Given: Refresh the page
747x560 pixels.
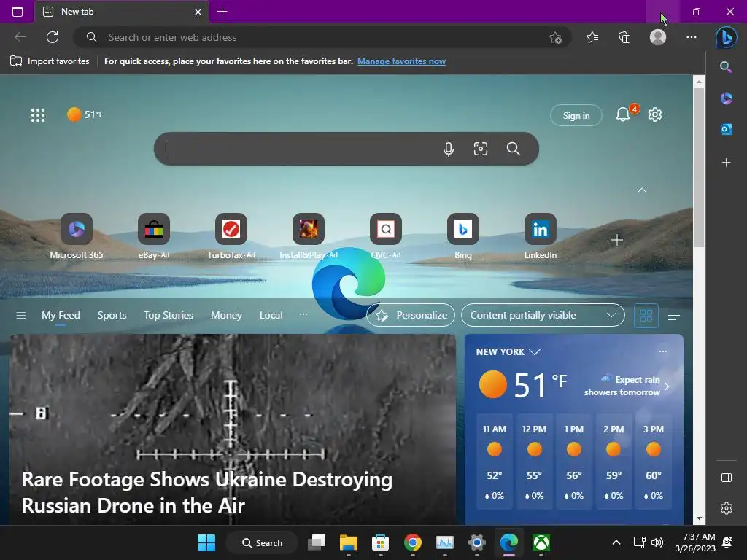Looking at the screenshot, I should click(53, 37).
